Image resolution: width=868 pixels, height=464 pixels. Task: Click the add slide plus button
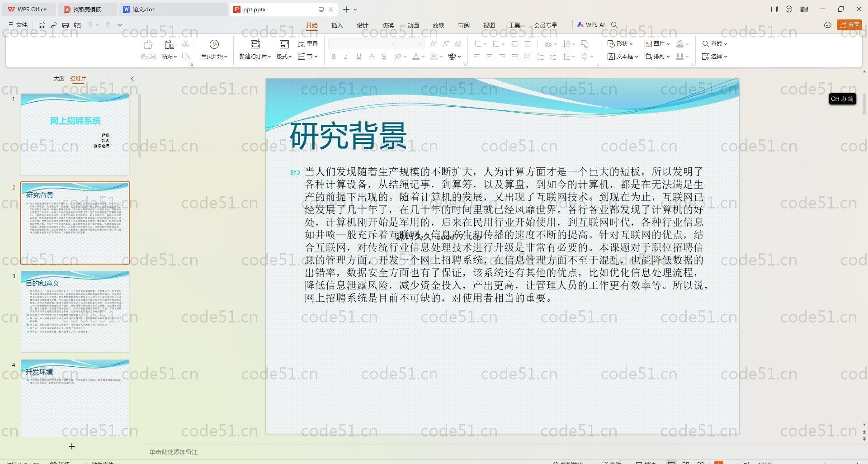pos(72,446)
